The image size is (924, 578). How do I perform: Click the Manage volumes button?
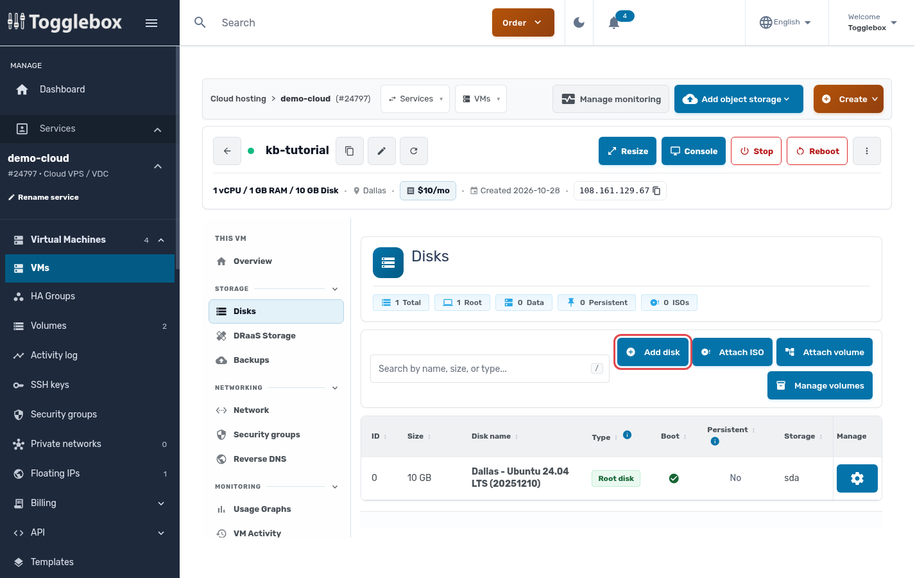click(x=820, y=385)
